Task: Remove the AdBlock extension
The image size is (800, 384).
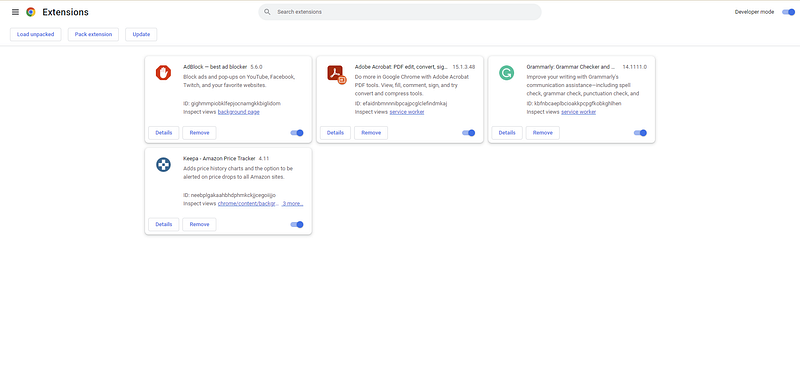Action: point(199,133)
